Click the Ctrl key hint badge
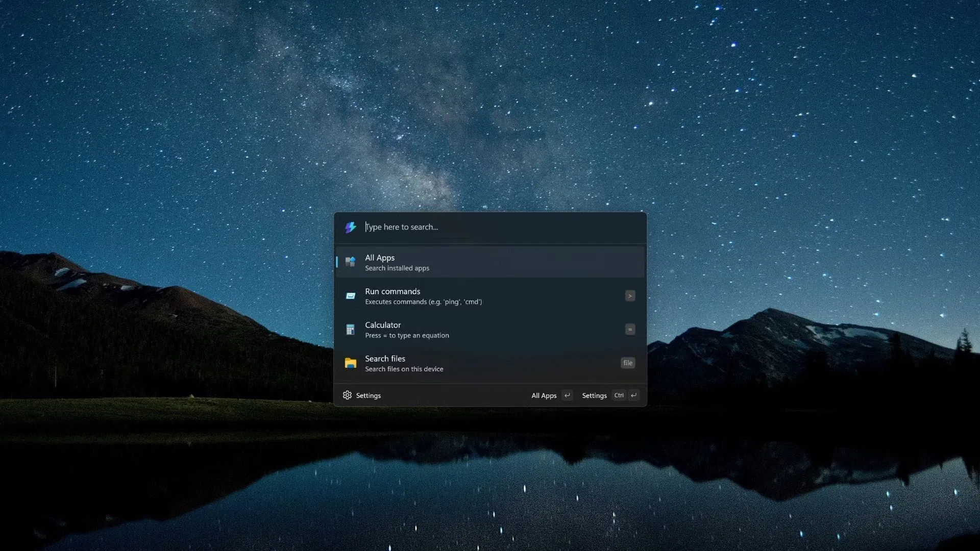Image resolution: width=980 pixels, height=551 pixels. point(619,395)
